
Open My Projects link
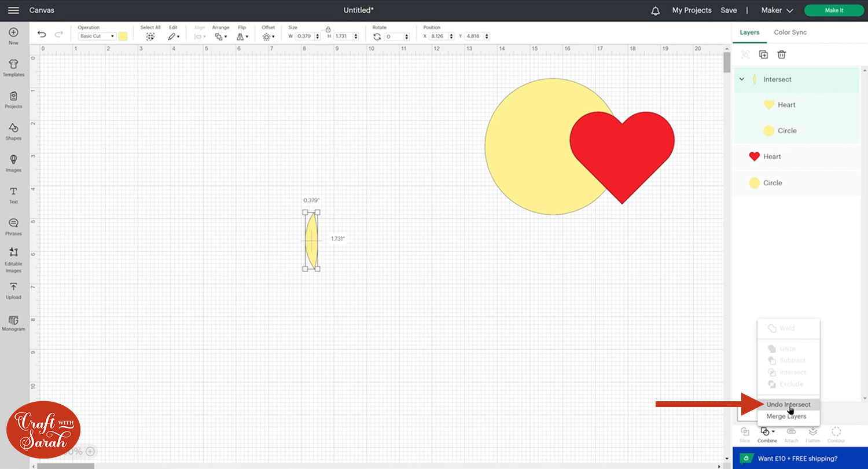(x=692, y=10)
